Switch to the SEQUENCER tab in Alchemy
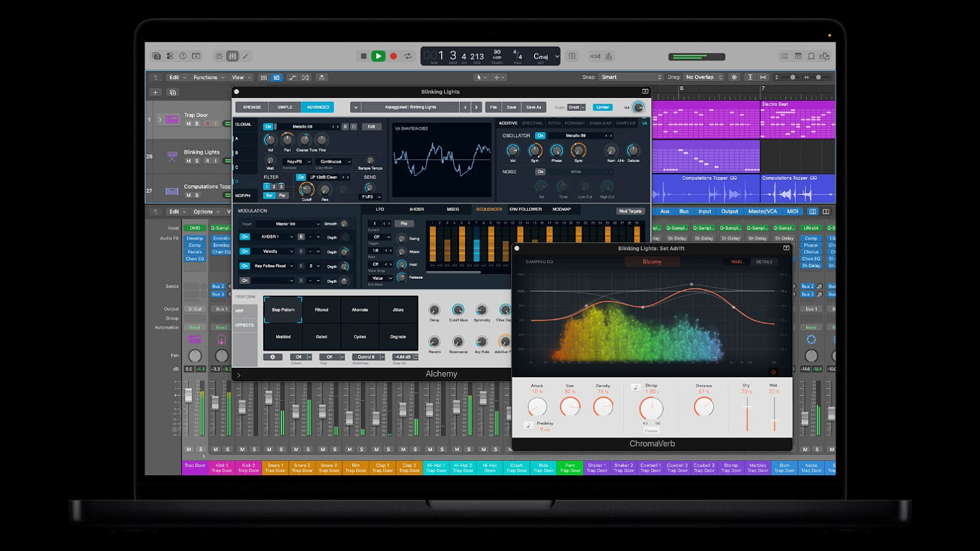Screen dimensions: 980x551 click(489, 209)
